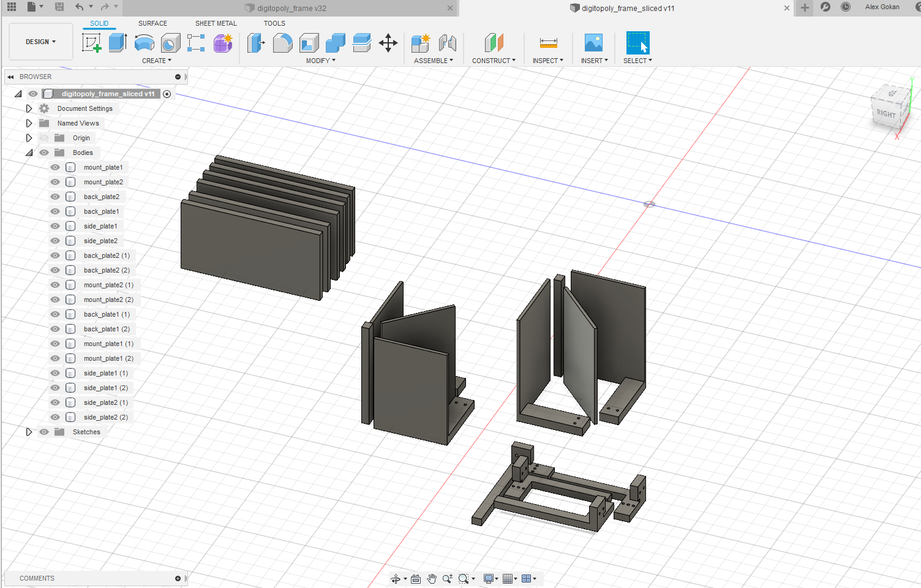
Task: Open a new design tab
Action: 805,7
